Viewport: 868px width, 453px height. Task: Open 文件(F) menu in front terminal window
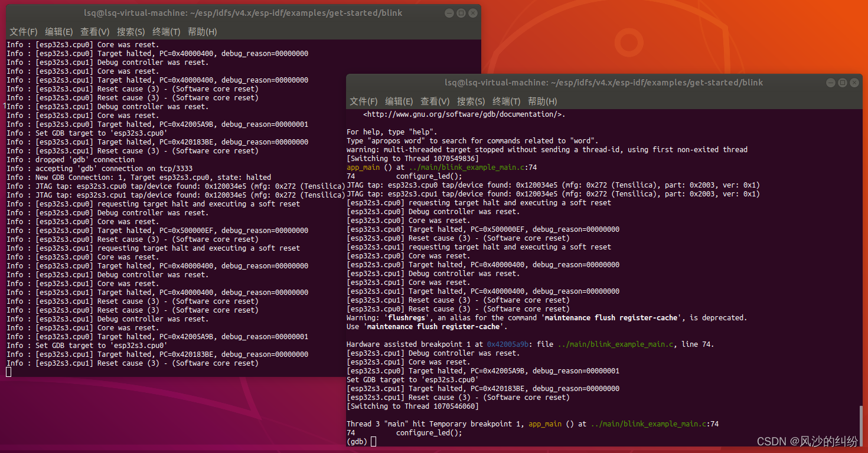pyautogui.click(x=363, y=101)
